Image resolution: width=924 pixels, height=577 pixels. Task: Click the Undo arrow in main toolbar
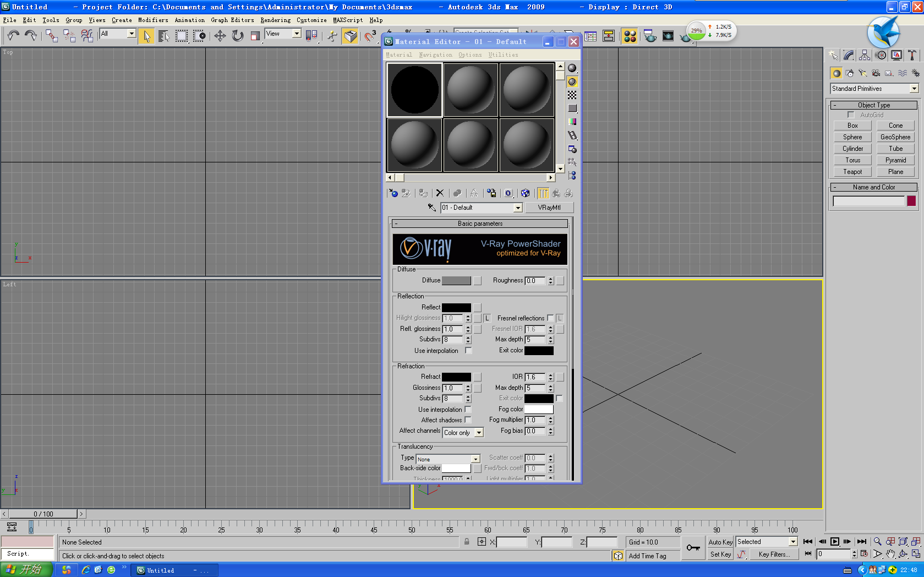pos(13,36)
